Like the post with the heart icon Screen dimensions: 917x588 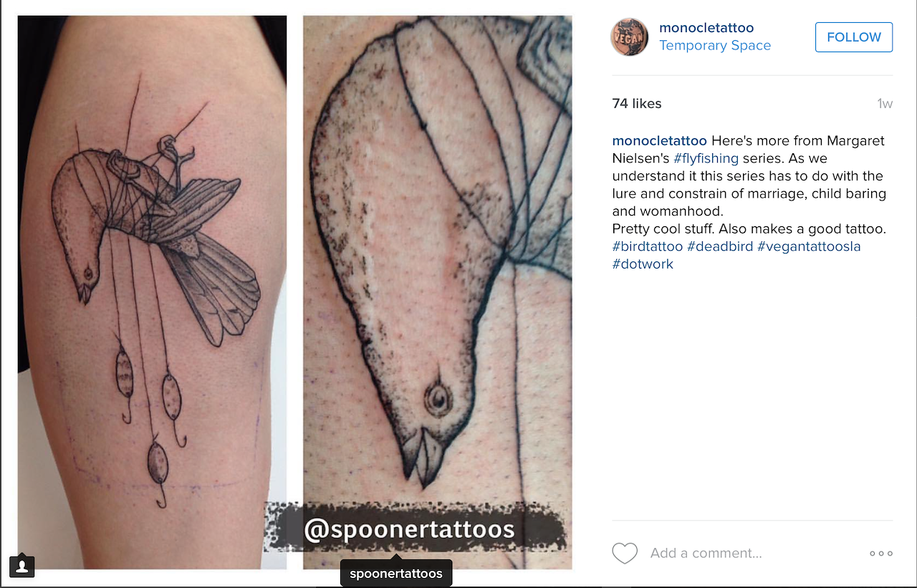(625, 553)
